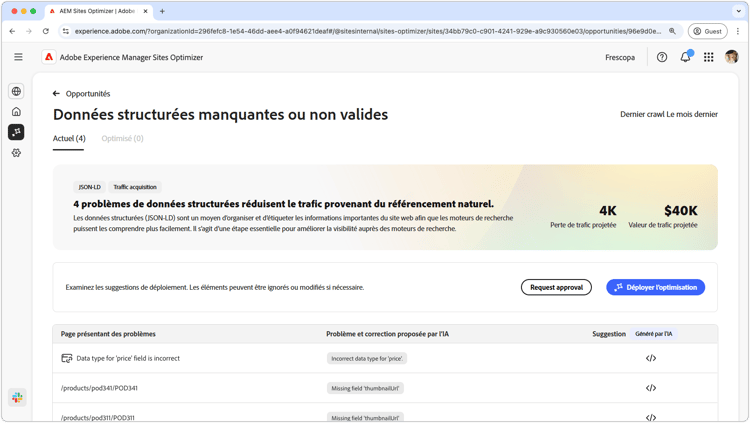The image size is (750, 423).
Task: Open the globe sites icon in sidebar
Action: point(16,91)
